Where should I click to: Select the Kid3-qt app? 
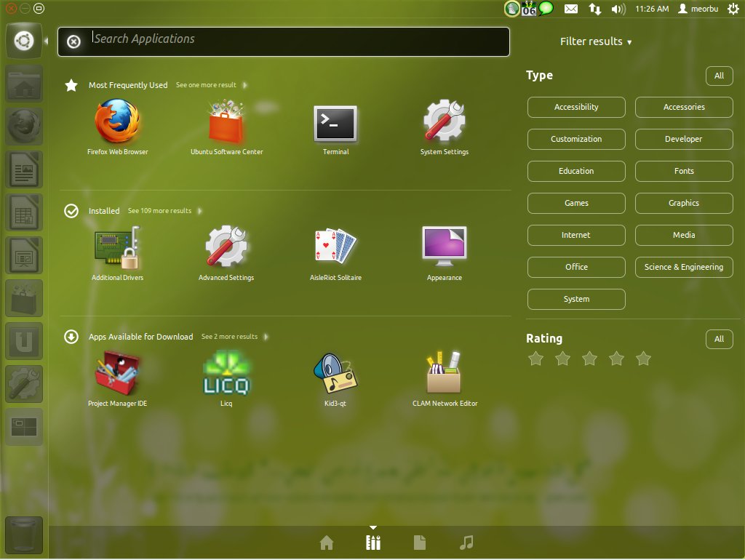coord(335,373)
